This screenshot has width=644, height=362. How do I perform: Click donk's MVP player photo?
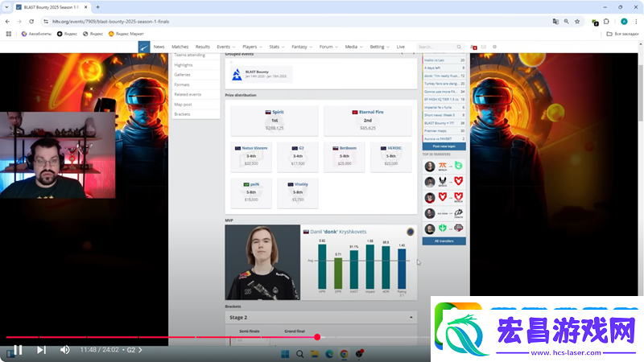click(x=262, y=262)
